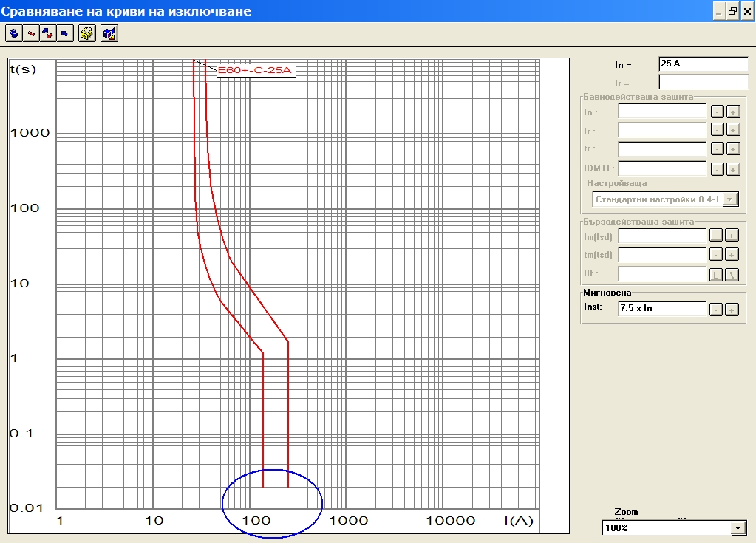Click the blue S-curve toolbar icon
This screenshot has height=543, width=756.
click(13, 33)
